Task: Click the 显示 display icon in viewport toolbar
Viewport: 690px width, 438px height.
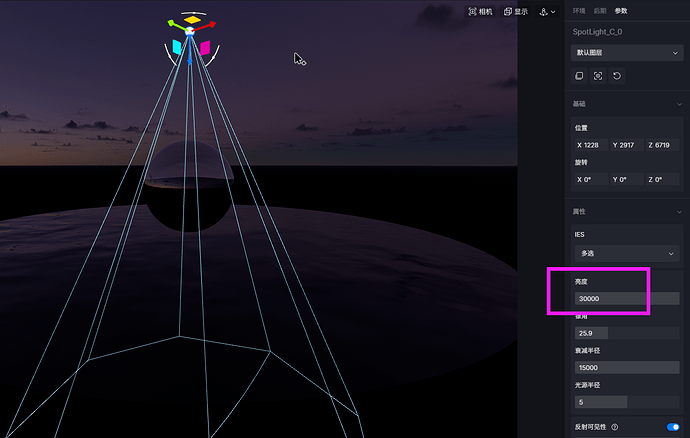Action: [514, 12]
